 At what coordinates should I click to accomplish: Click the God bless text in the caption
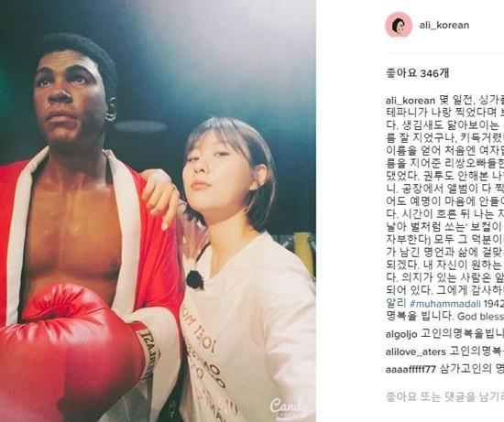pos(480,316)
